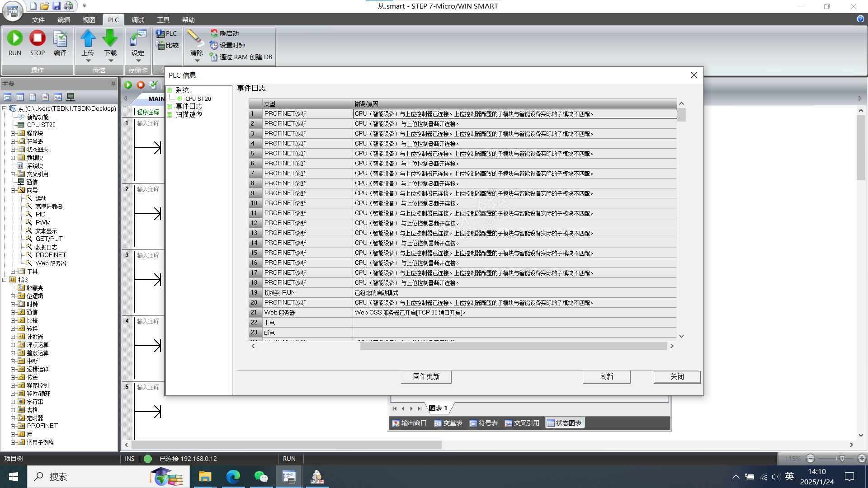Click the green RUN icon in ribbon

(x=15, y=38)
